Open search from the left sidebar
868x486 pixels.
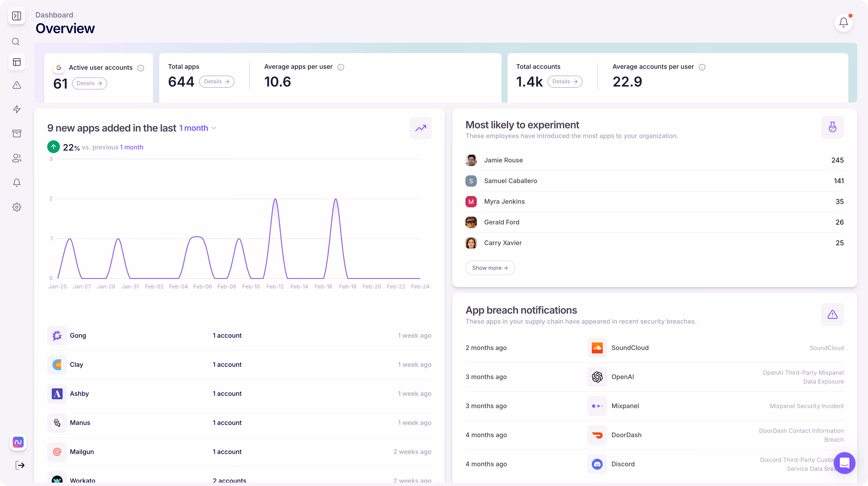16,42
